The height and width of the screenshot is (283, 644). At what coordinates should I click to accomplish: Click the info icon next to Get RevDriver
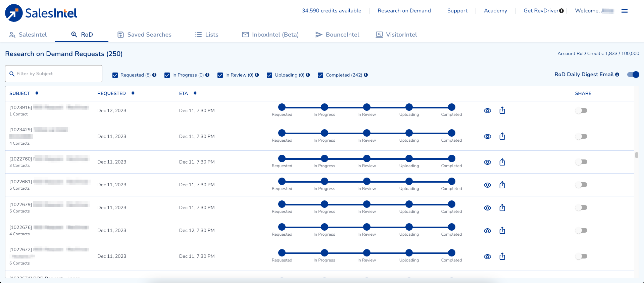pyautogui.click(x=561, y=11)
